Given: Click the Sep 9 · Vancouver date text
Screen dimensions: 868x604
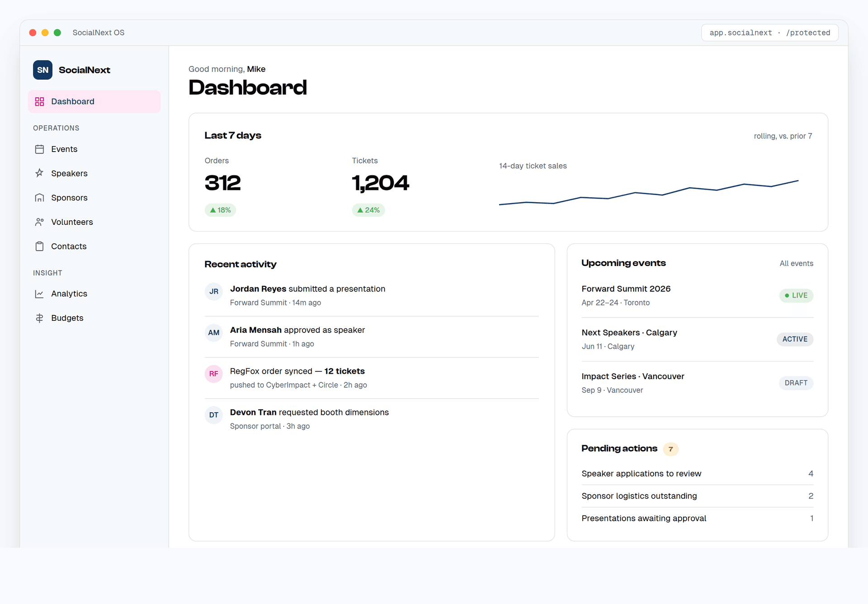Looking at the screenshot, I should coord(612,390).
